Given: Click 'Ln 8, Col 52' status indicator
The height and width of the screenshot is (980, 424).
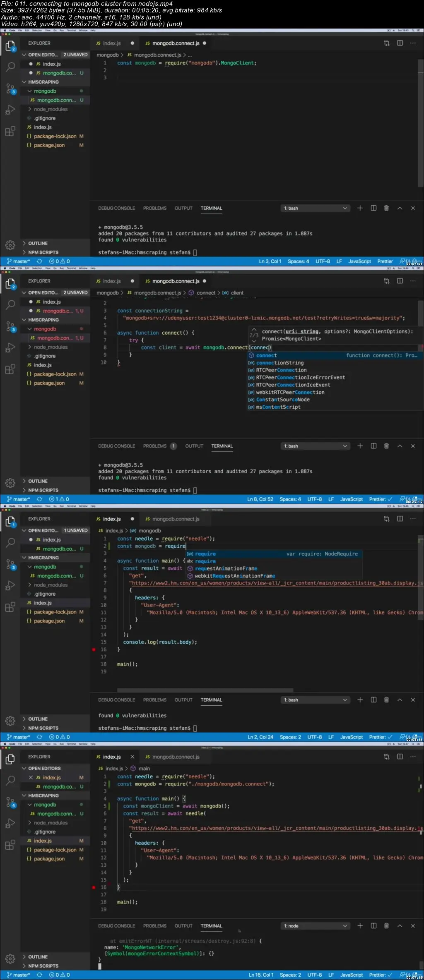Looking at the screenshot, I should [x=260, y=499].
